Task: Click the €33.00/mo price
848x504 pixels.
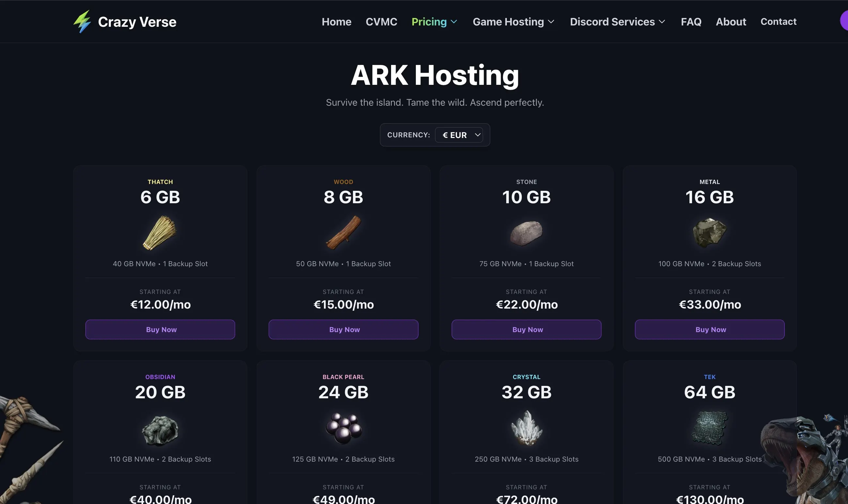Action: point(710,304)
